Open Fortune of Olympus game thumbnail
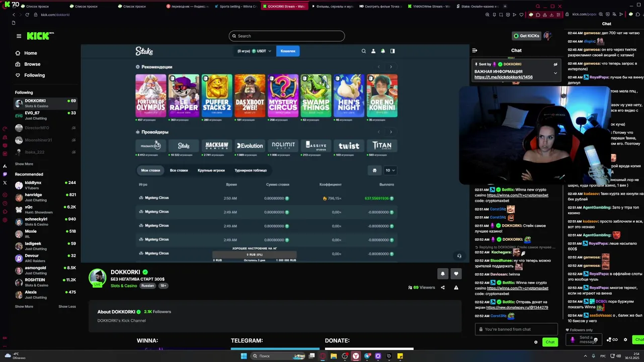Screen dimensions: 644x362 [x=150, y=96]
